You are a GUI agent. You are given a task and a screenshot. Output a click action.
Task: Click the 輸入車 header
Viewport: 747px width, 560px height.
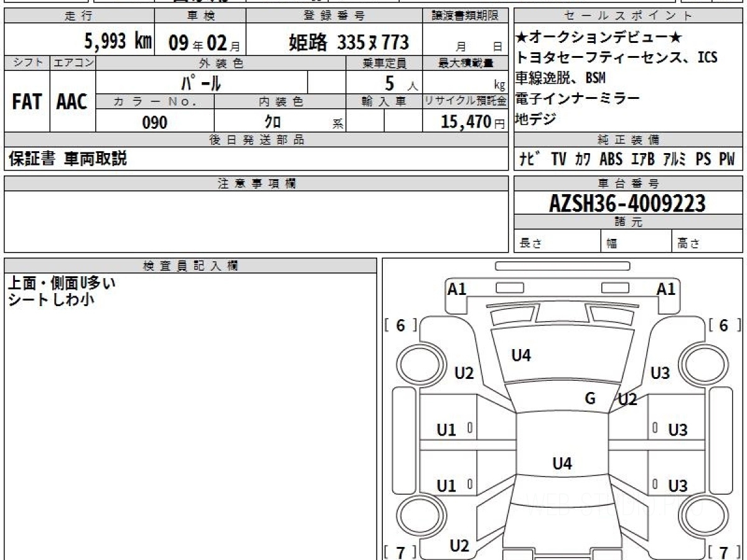pos(385,102)
